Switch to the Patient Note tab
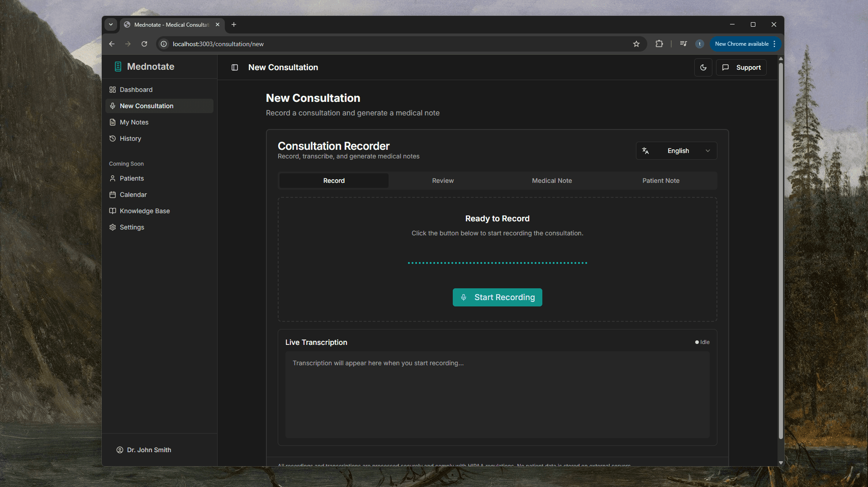The image size is (868, 487). (660, 181)
